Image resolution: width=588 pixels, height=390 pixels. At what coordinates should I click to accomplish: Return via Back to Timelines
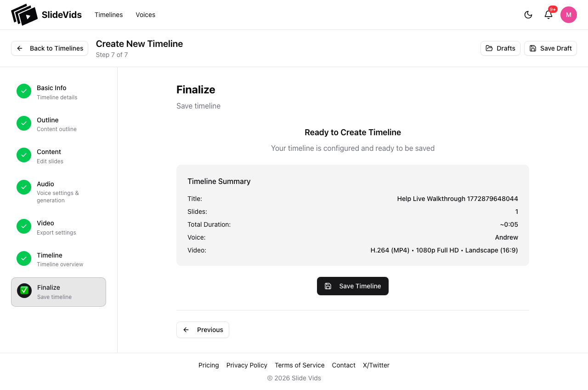pos(50,48)
